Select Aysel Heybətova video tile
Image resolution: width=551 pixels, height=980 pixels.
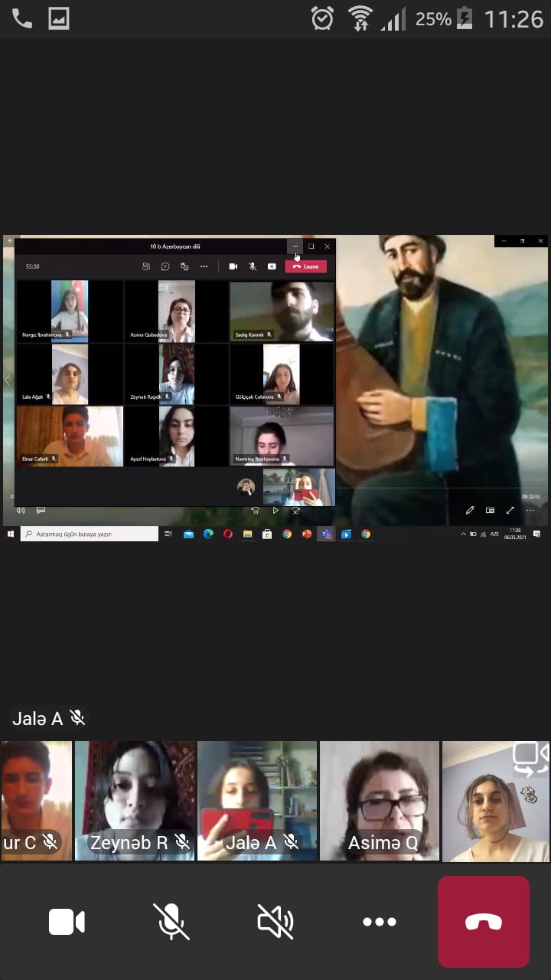(x=177, y=436)
